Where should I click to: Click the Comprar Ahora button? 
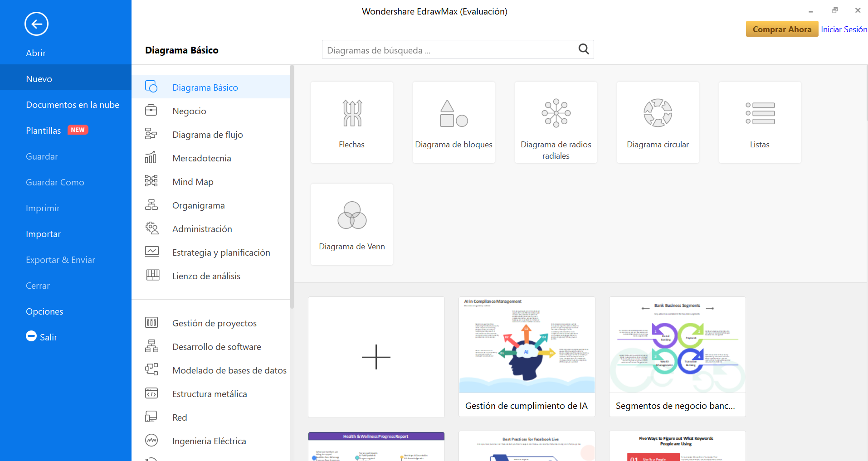(782, 29)
